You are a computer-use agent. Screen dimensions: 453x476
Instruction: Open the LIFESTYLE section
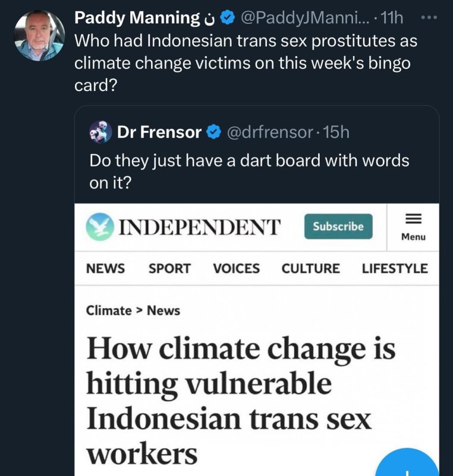(x=394, y=268)
